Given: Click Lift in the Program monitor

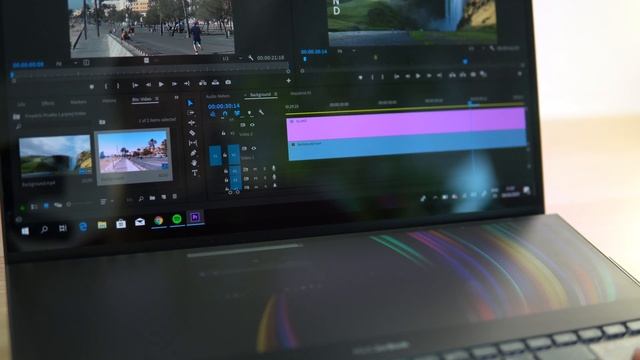Looking at the screenshot, I should pos(452,75).
